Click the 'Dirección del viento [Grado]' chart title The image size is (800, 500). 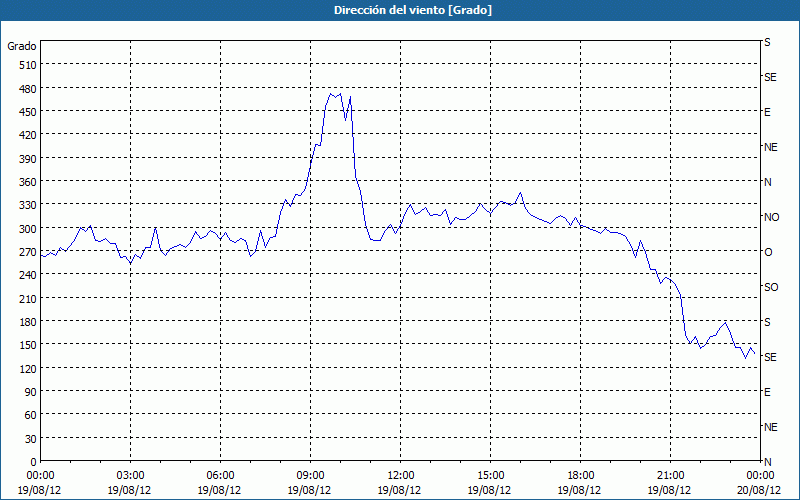(x=413, y=10)
